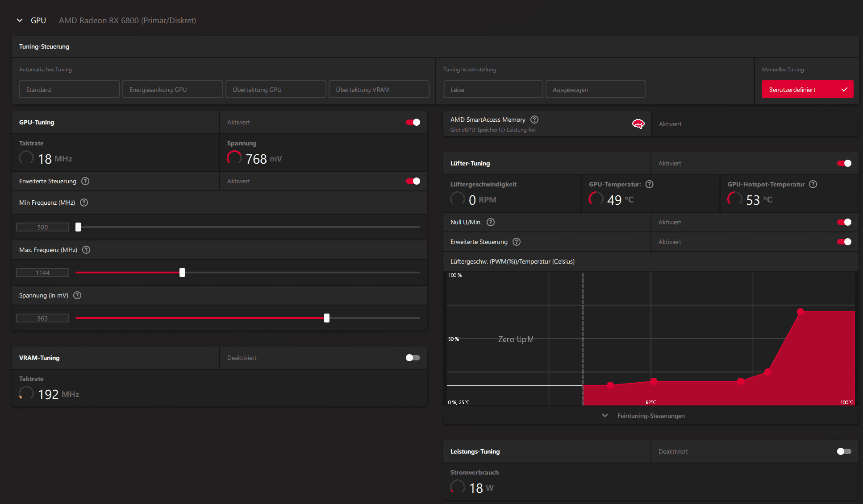Click the highest fan curve point
863x504 pixels.
coord(800,311)
